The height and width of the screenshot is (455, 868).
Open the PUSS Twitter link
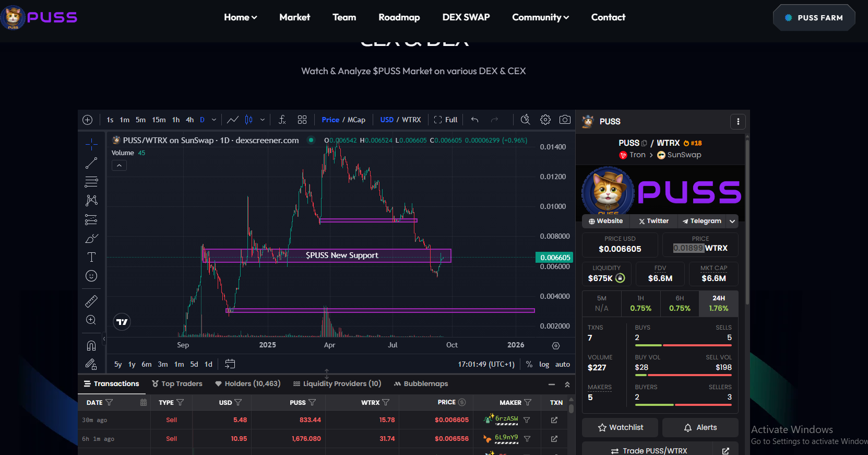[653, 221]
